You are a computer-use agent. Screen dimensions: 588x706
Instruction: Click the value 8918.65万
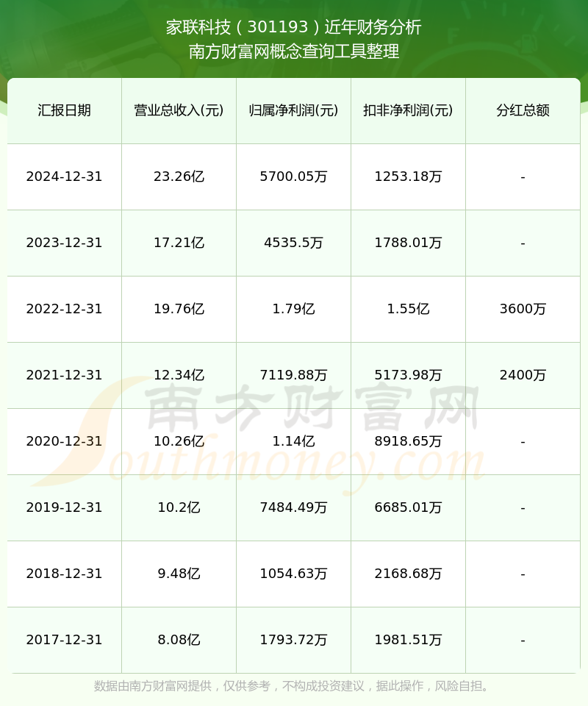(x=408, y=441)
